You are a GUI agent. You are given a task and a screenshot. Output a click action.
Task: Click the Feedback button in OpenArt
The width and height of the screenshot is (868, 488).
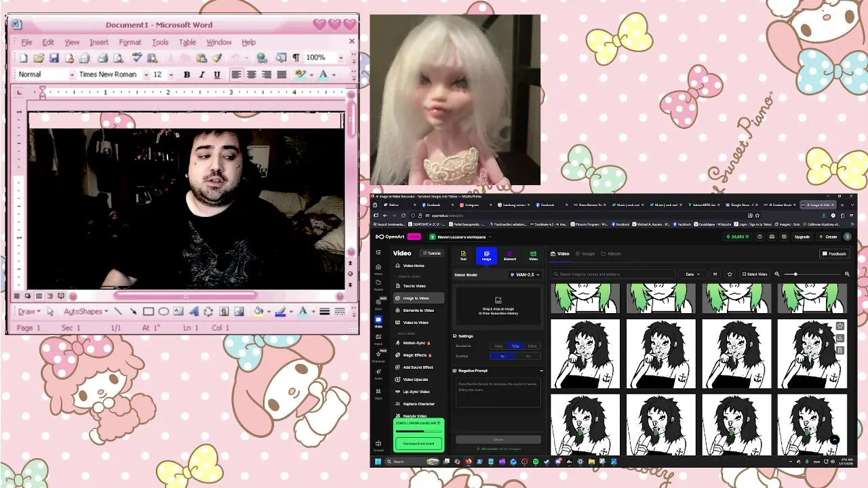[x=834, y=253]
